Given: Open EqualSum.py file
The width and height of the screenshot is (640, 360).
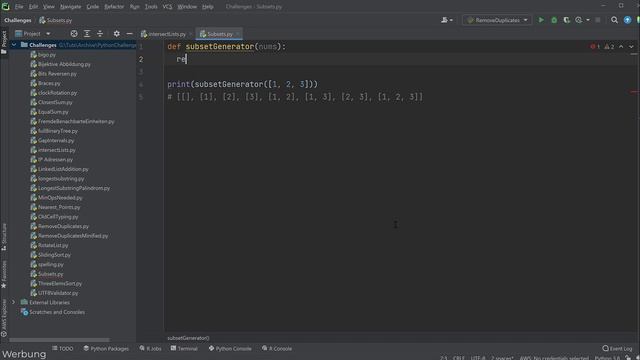Looking at the screenshot, I should point(53,112).
